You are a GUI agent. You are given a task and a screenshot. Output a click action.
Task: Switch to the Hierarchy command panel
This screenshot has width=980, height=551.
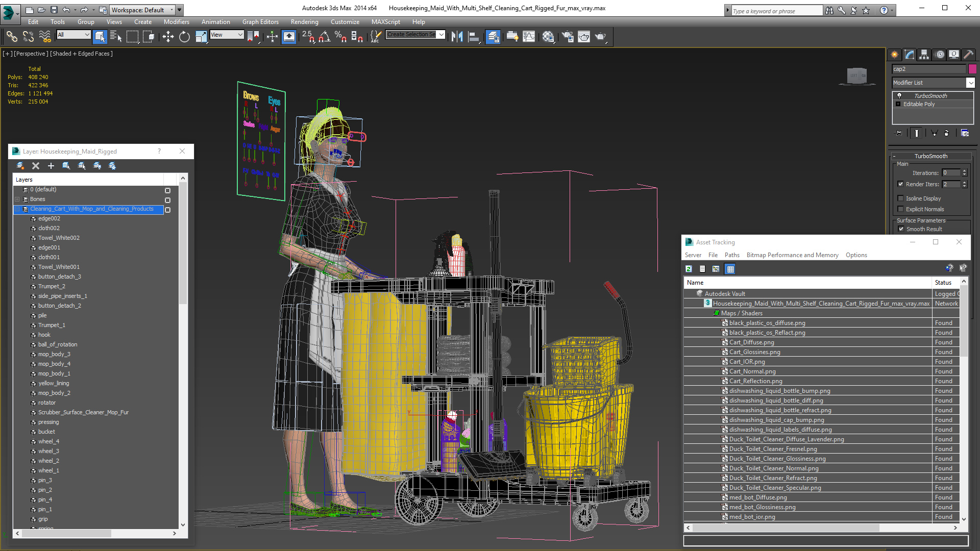[x=924, y=55]
